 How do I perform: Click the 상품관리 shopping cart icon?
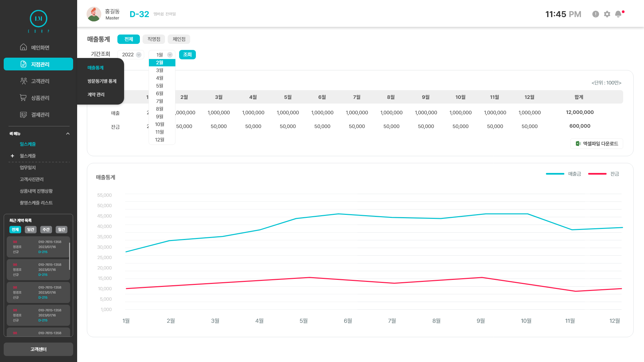click(x=23, y=98)
